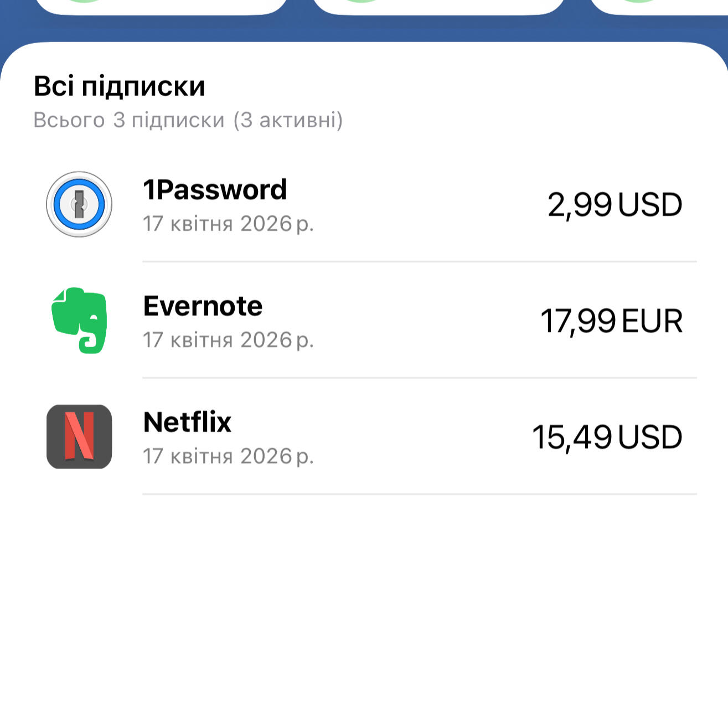
Task: Open the Netflix subscription name
Action: click(x=187, y=422)
